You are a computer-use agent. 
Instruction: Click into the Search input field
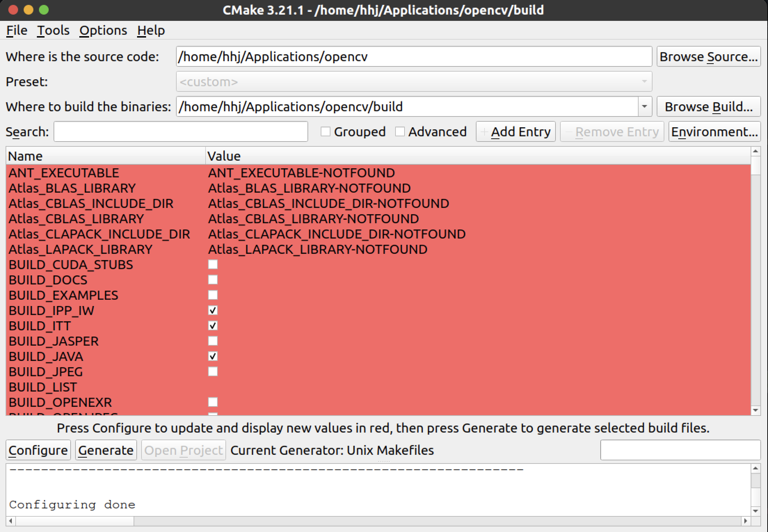click(x=181, y=132)
